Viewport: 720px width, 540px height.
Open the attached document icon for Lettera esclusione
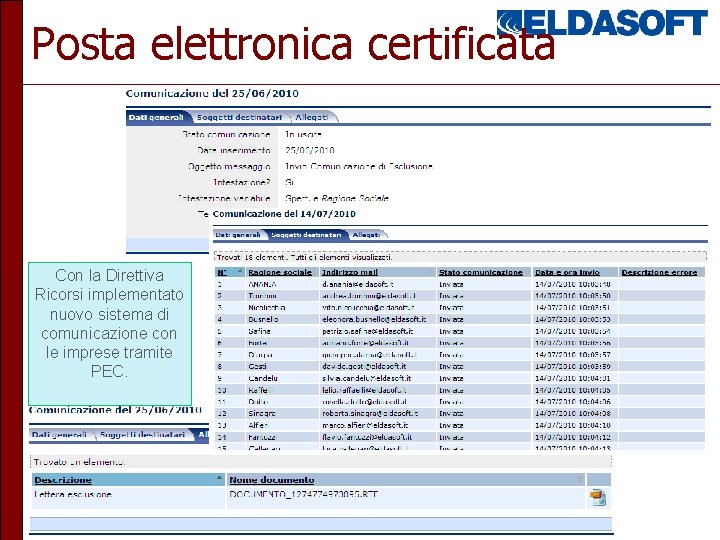pos(598,498)
